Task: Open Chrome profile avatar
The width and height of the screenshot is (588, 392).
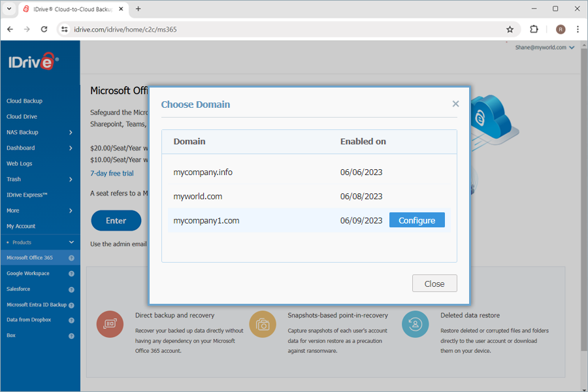Action: click(x=561, y=29)
